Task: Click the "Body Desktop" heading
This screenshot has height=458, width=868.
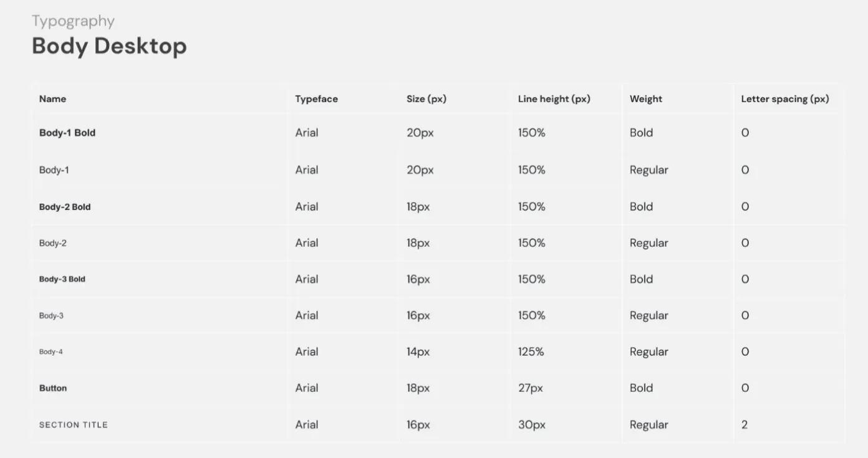Action: tap(109, 47)
